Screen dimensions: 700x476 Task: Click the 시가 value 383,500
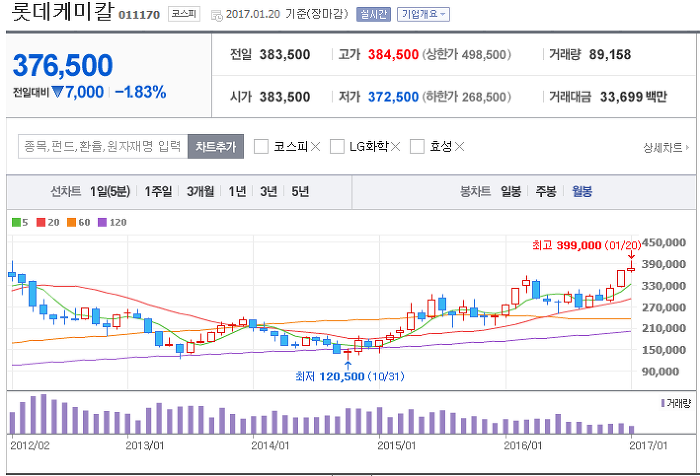(x=285, y=97)
